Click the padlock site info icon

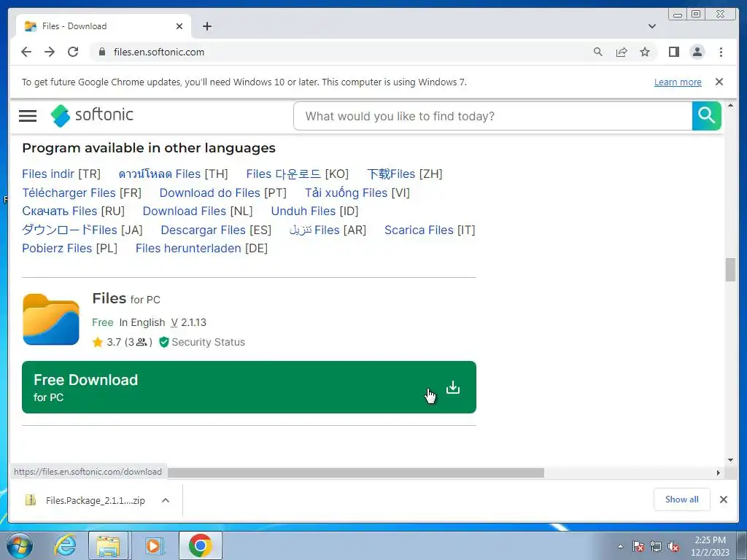(x=101, y=52)
